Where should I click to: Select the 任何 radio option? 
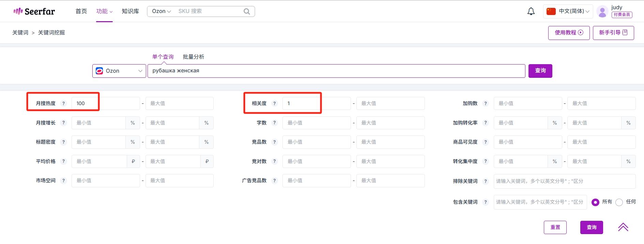click(x=619, y=202)
